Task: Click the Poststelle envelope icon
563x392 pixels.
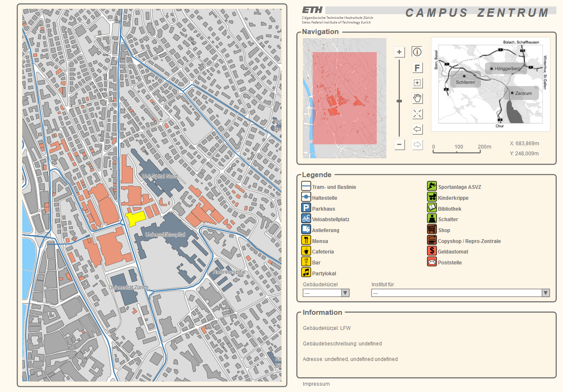Action: 432,262
